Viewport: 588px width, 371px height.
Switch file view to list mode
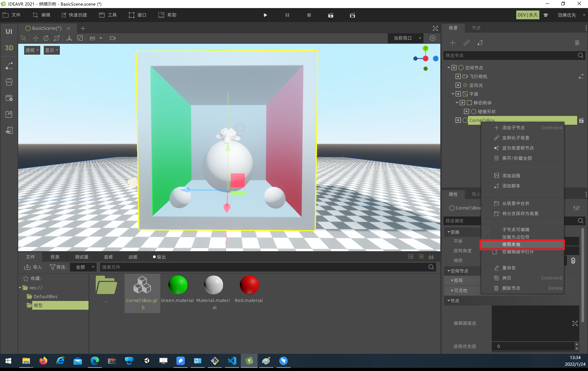[411, 257]
